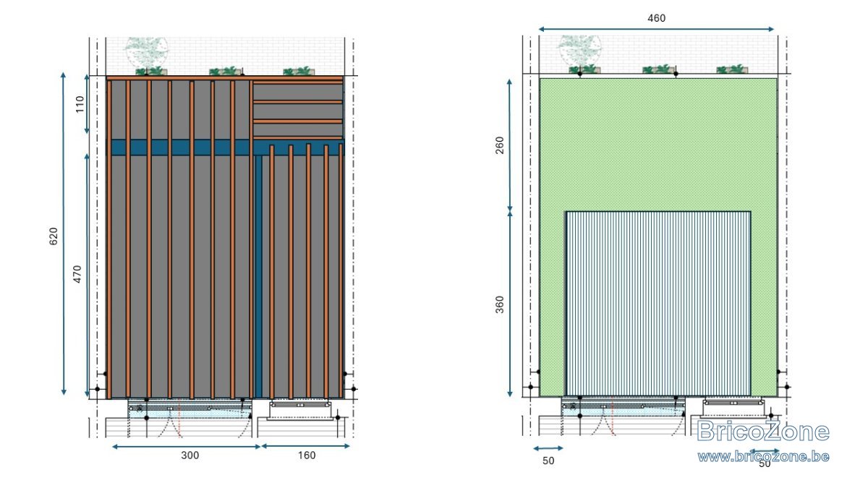This screenshot has height=488, width=868.
Task: Click the 460 width dimension label
Action: click(x=656, y=18)
